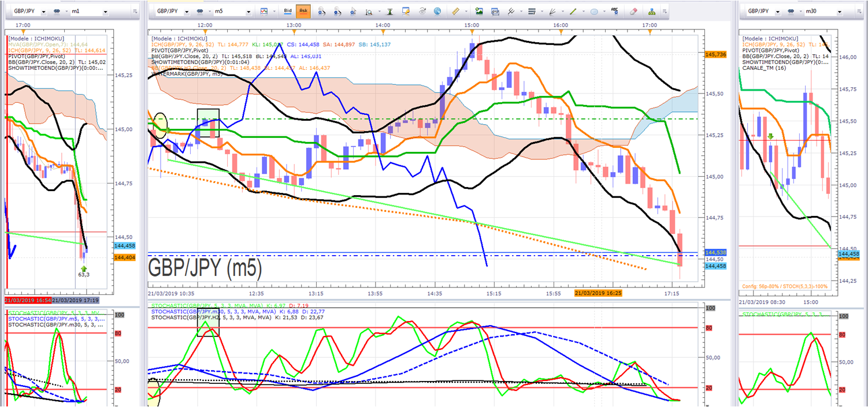868x407 pixels.
Task: Select the ellipse shape drawing tool
Action: click(x=594, y=11)
